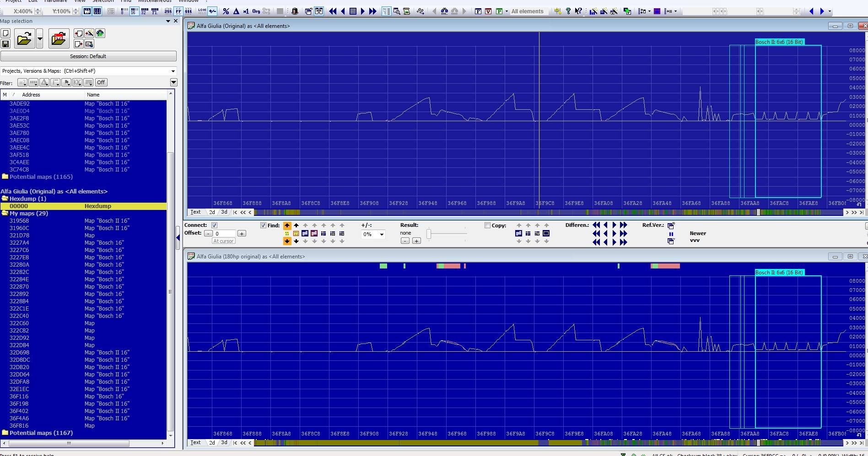The height and width of the screenshot is (456, 868).
Task: Click green difference marker in lower window
Action: [x=383, y=266]
